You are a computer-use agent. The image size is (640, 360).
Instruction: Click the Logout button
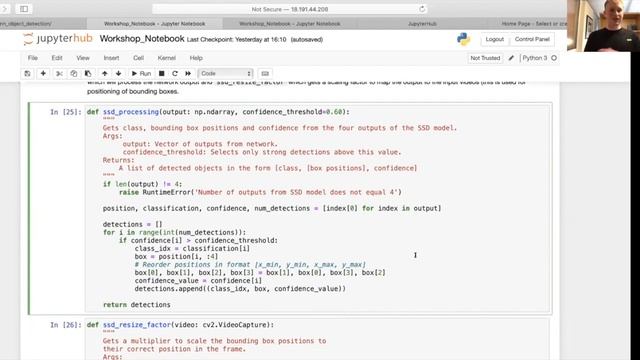pos(494,39)
